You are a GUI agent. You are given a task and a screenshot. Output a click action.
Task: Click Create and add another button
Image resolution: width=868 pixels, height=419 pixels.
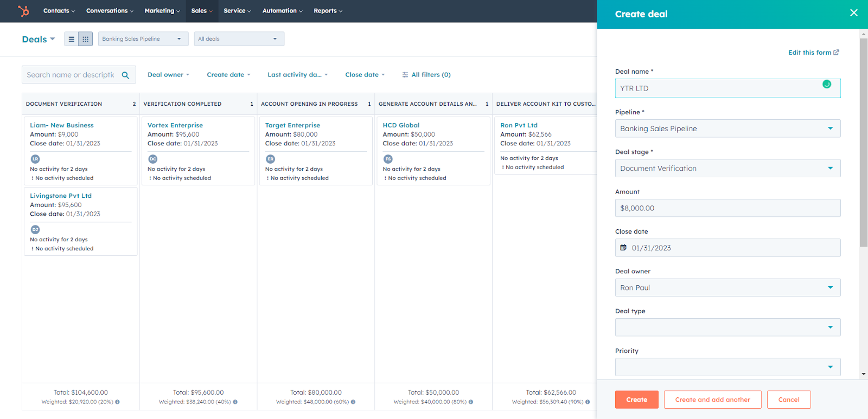click(713, 399)
